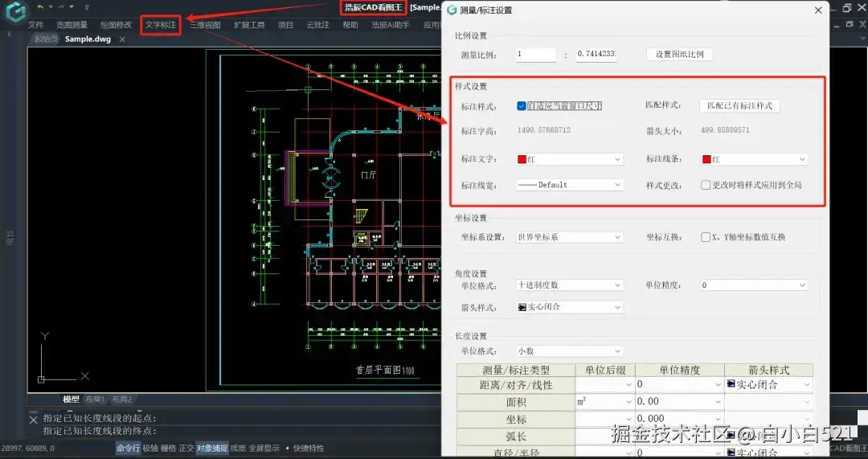The width and height of the screenshot is (868, 459).
Task: Toggle 线宽 in status bar
Action: 238,448
